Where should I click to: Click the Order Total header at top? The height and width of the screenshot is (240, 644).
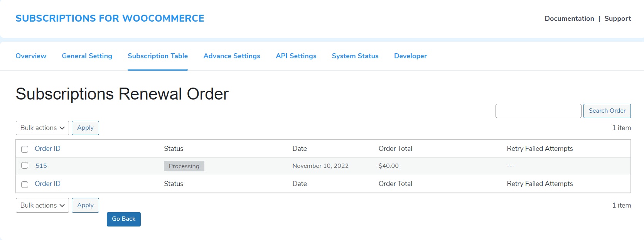(x=395, y=149)
